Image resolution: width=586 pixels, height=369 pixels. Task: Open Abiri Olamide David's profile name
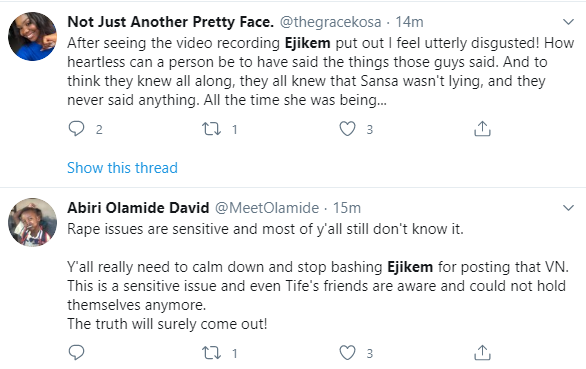138,208
